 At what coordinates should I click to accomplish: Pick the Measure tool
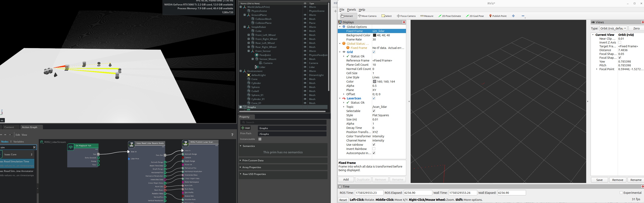point(427,16)
